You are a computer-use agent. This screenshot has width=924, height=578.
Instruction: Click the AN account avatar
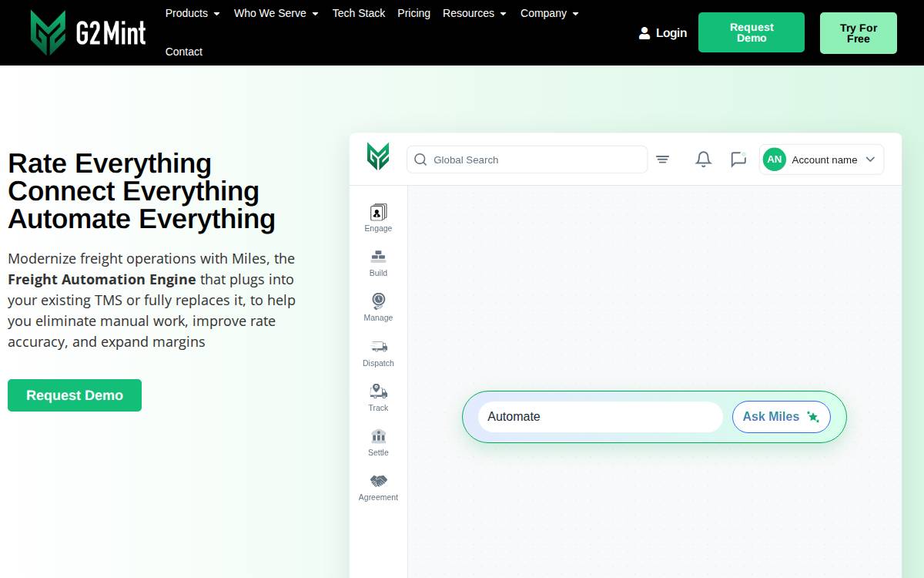click(775, 160)
